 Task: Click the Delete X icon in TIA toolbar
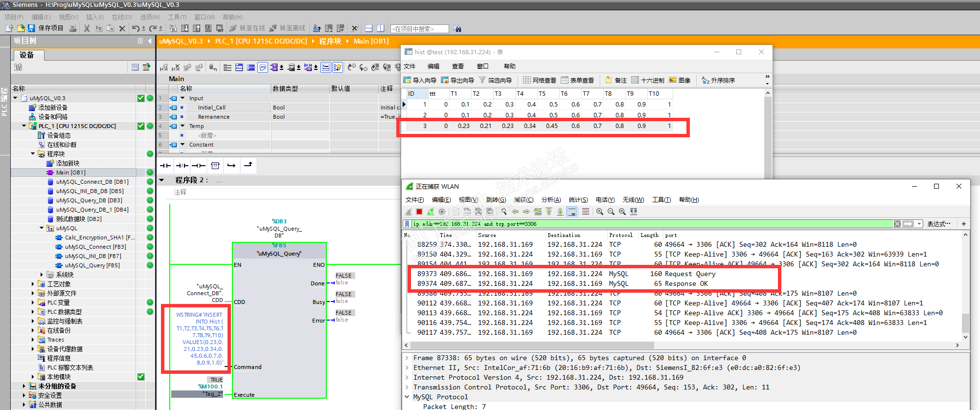122,28
